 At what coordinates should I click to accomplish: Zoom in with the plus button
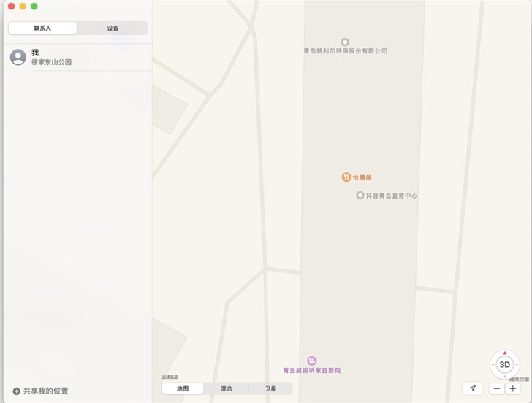click(x=513, y=388)
